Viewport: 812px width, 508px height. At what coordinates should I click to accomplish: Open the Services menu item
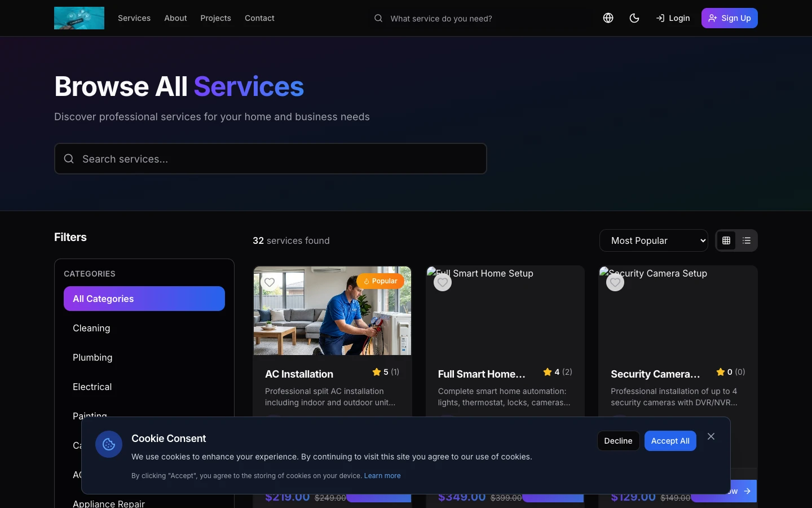click(134, 18)
